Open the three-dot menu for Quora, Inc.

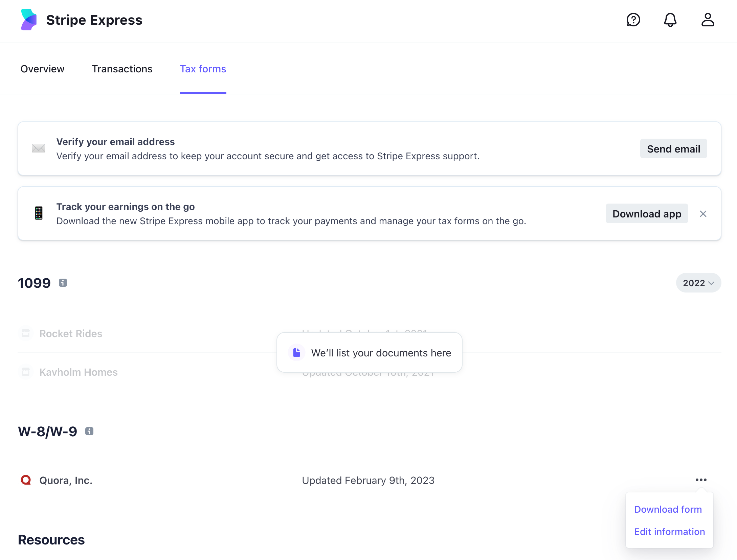(x=701, y=480)
